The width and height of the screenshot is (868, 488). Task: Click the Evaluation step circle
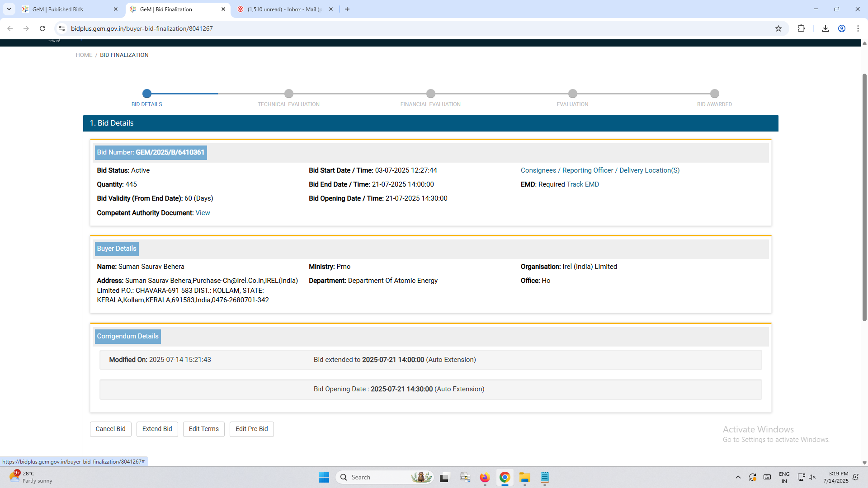pos(573,94)
